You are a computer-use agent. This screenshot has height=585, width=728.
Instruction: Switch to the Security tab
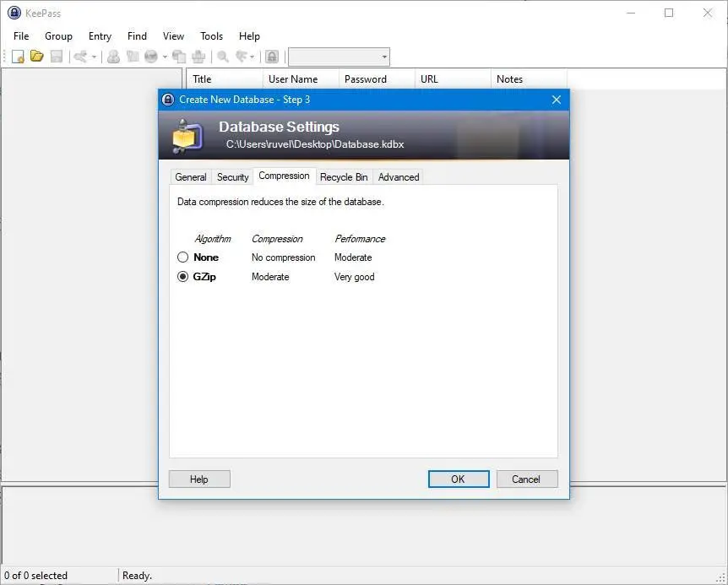pos(232,177)
